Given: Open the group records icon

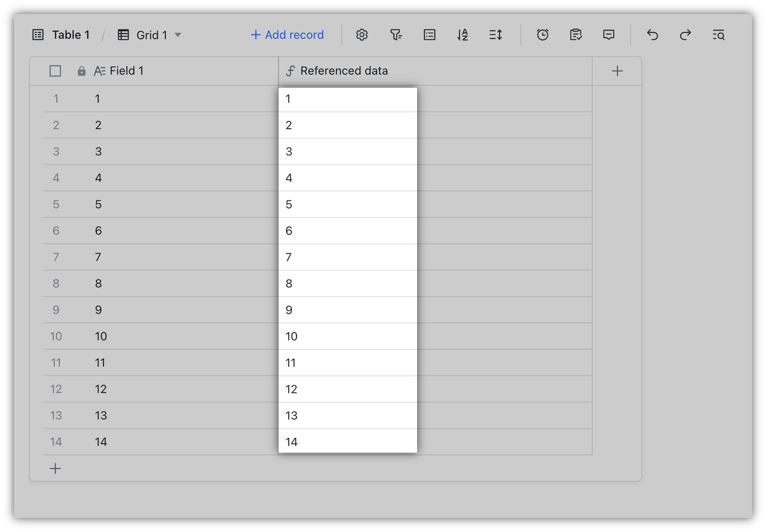Looking at the screenshot, I should (x=429, y=35).
